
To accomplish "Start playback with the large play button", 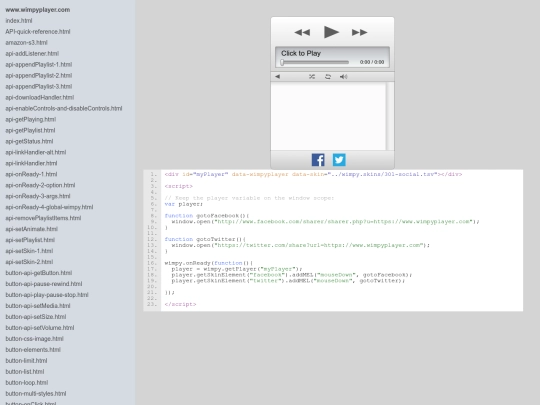I will point(331,32).
